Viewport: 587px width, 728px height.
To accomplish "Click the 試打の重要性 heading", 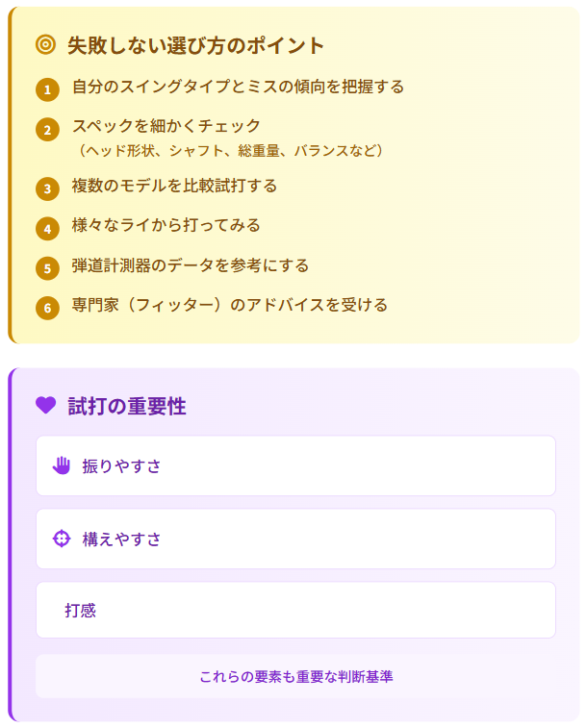I will 127,406.
